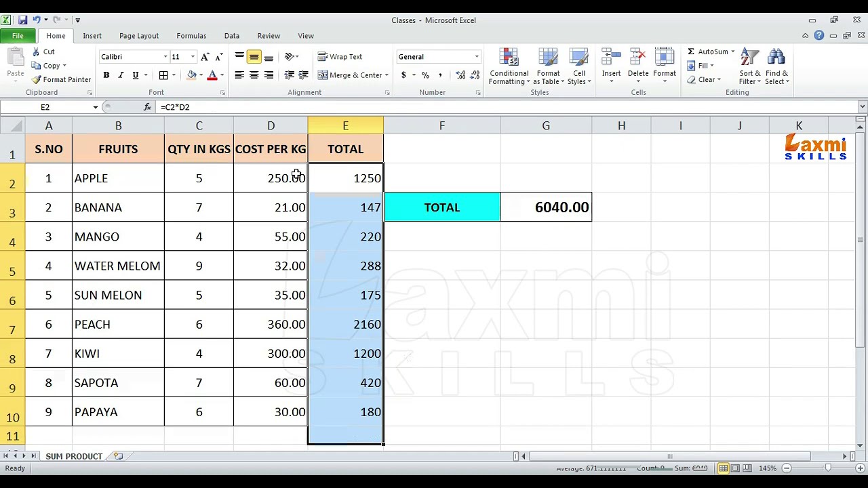Open the General number format dropdown
Viewport: 868px width, 488px height.
476,57
